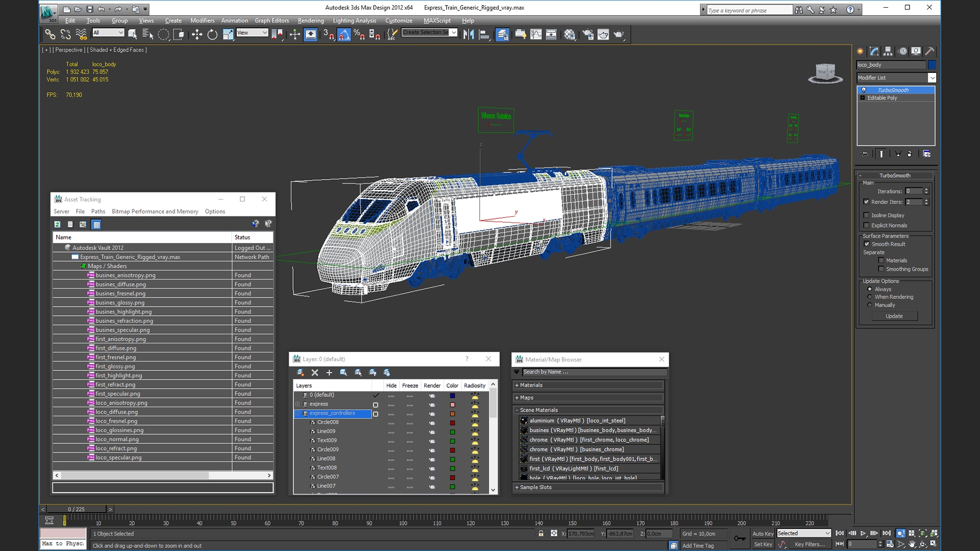Click the loco_body object color swatch
The image size is (980, 551).
(932, 65)
